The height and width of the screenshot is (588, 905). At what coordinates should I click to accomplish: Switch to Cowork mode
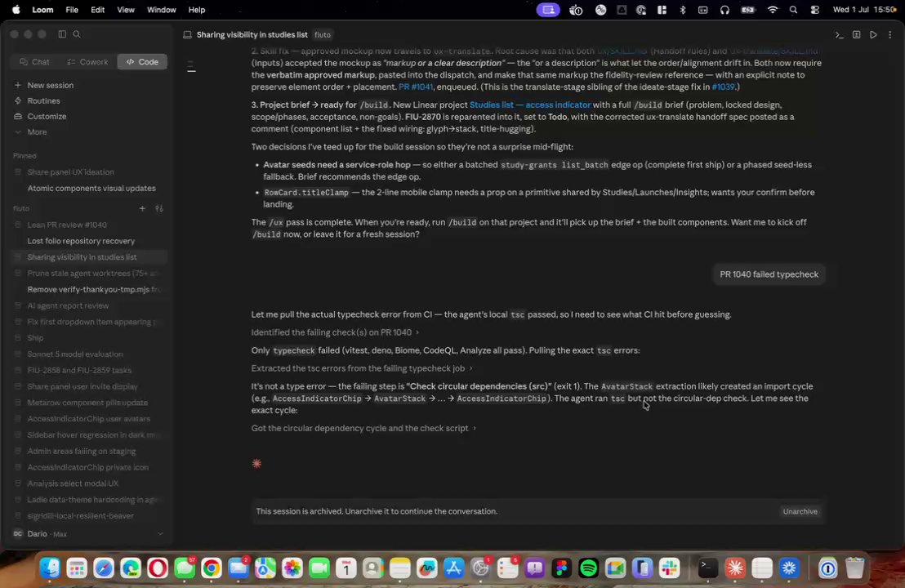click(x=87, y=62)
